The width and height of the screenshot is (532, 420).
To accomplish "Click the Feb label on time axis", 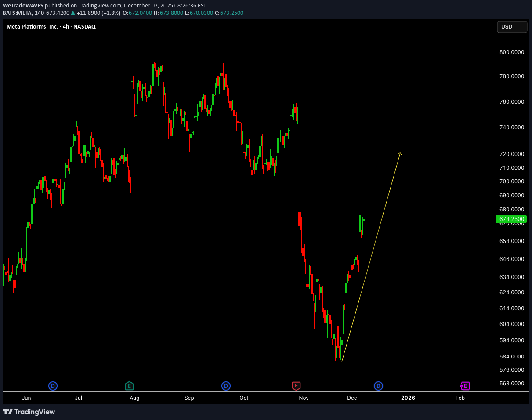I will (460, 398).
